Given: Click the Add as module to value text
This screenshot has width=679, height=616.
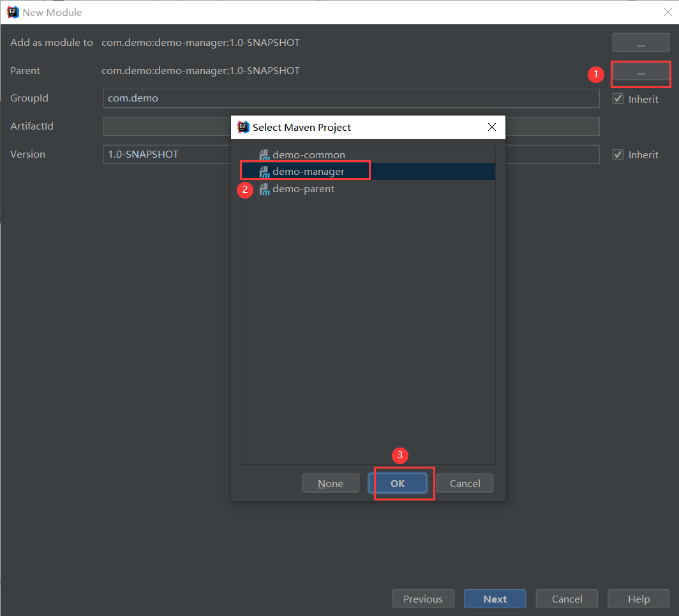Looking at the screenshot, I should (x=200, y=43).
